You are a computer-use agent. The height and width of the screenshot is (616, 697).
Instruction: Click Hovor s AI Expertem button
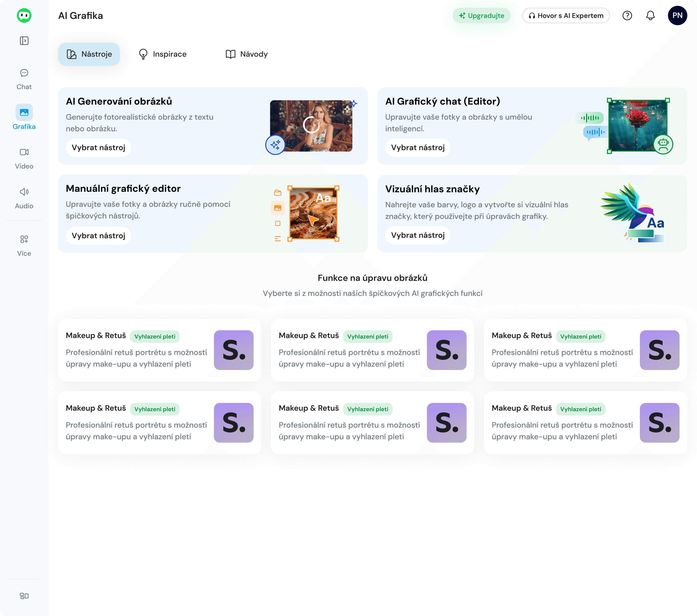pos(566,15)
